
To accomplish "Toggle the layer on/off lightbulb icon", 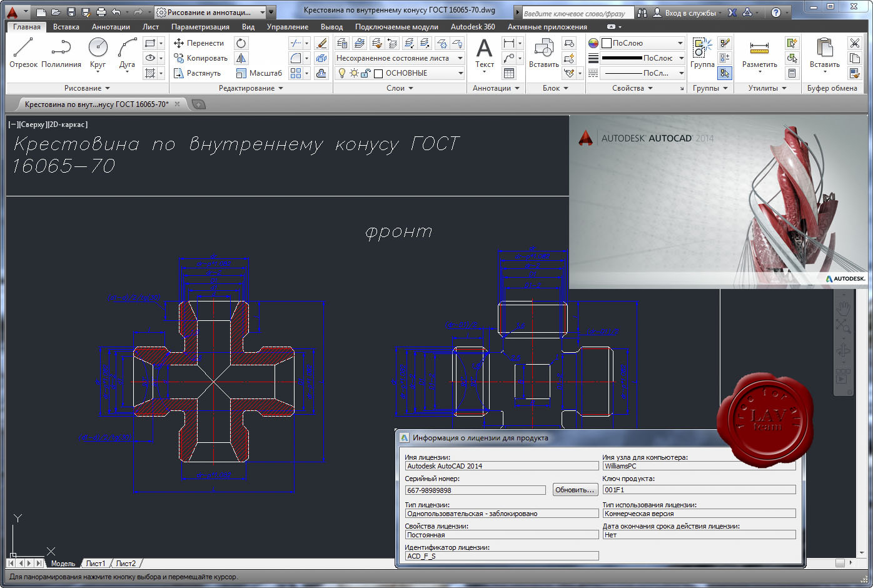I will 342,73.
